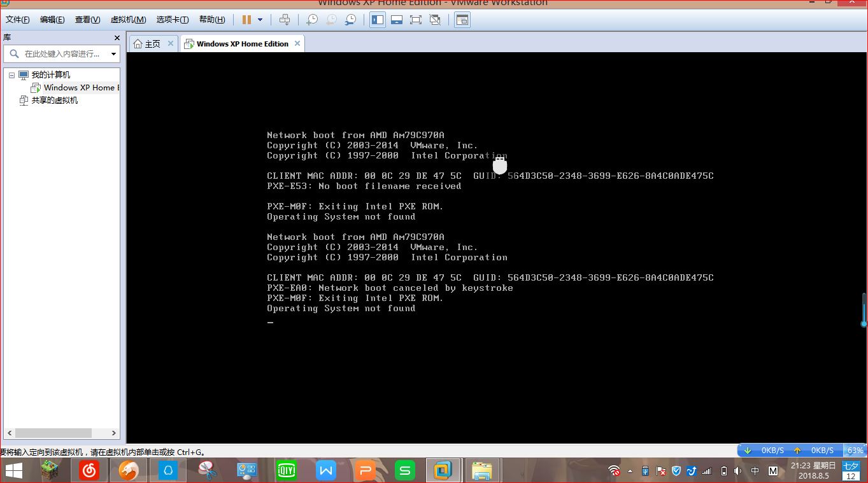Open the 查看(V) menu
Image resolution: width=868 pixels, height=483 pixels.
pos(87,20)
